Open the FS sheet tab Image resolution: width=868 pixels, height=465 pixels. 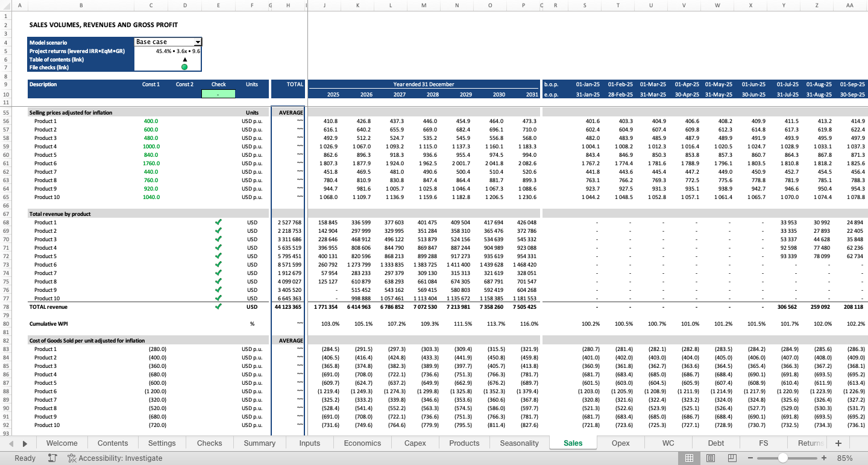pyautogui.click(x=764, y=443)
